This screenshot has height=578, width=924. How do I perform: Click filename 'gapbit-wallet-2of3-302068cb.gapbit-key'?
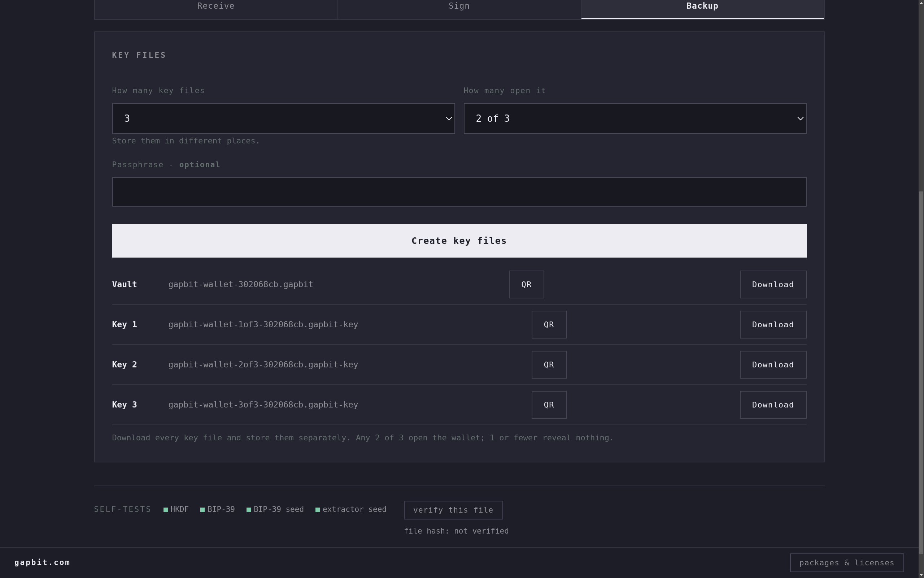[263, 365]
